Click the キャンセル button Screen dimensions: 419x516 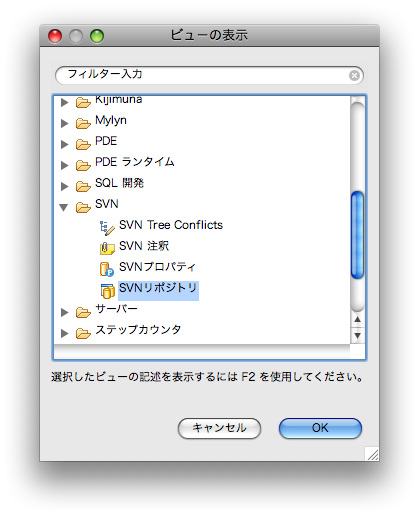tap(219, 428)
